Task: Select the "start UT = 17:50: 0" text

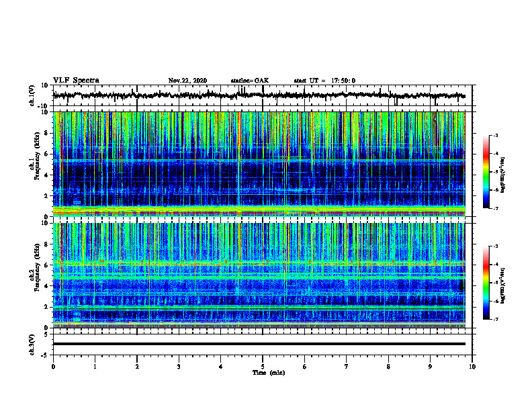Action: point(324,81)
